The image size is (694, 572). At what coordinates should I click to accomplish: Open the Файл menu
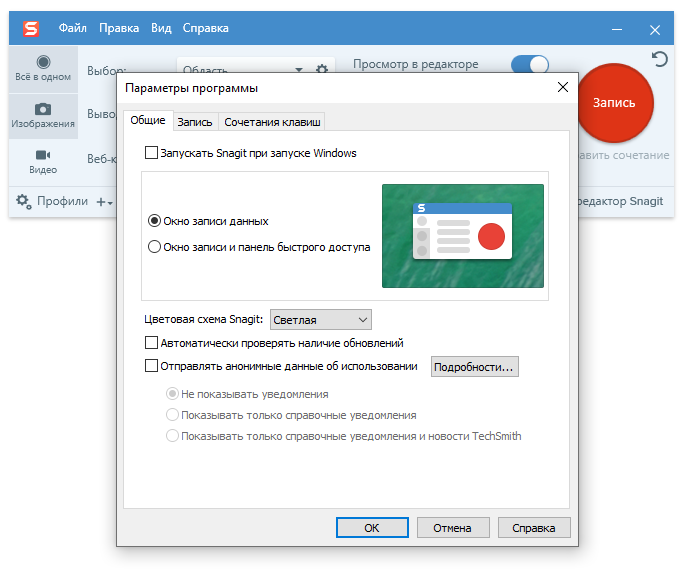point(73,28)
